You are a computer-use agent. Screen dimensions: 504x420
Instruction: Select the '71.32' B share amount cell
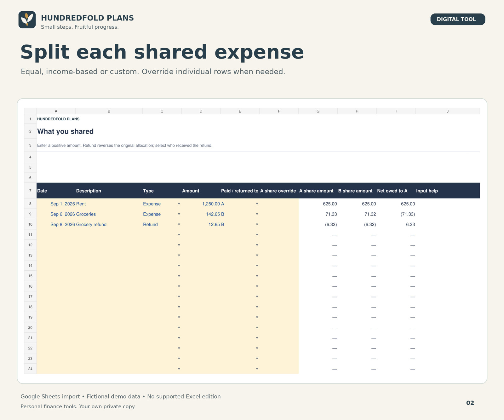357,214
